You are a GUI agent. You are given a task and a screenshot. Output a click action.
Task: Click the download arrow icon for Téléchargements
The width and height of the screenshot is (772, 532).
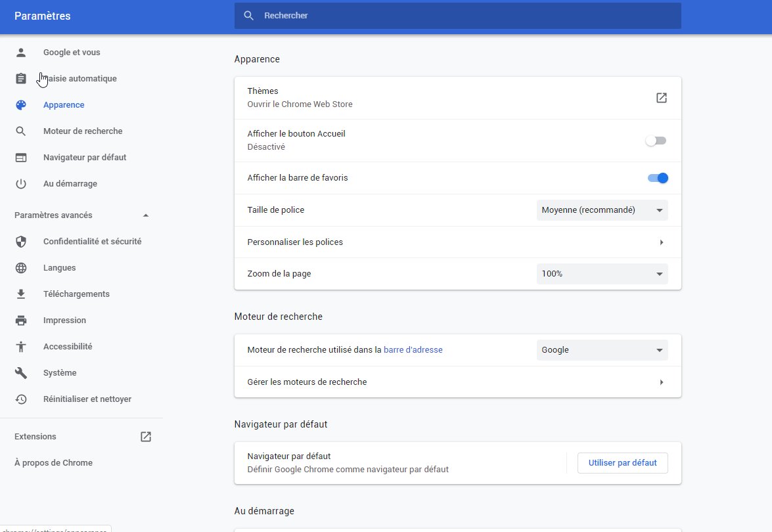20,294
